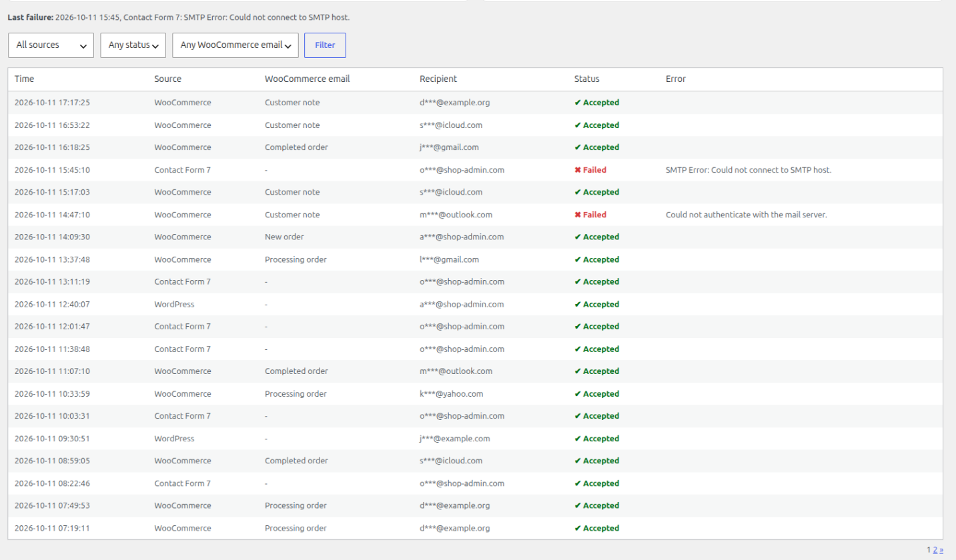
Task: Expand the Any WooCommerce email dropdown
Action: click(x=235, y=45)
